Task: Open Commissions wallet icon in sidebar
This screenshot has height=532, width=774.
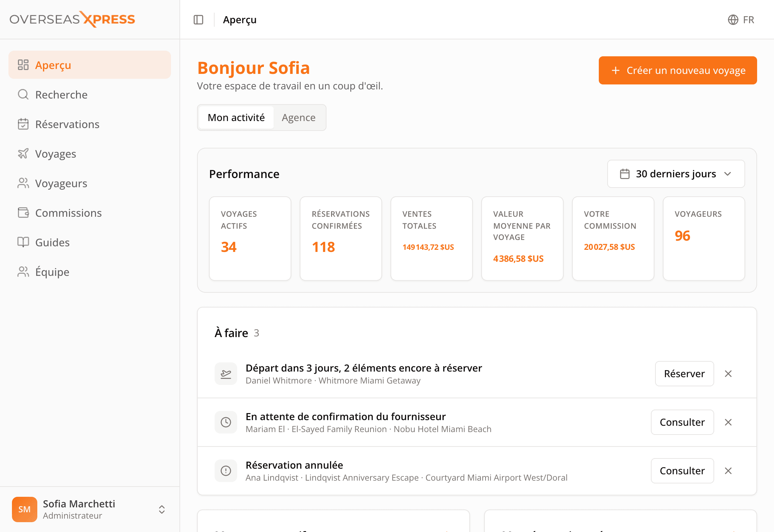Action: point(23,213)
